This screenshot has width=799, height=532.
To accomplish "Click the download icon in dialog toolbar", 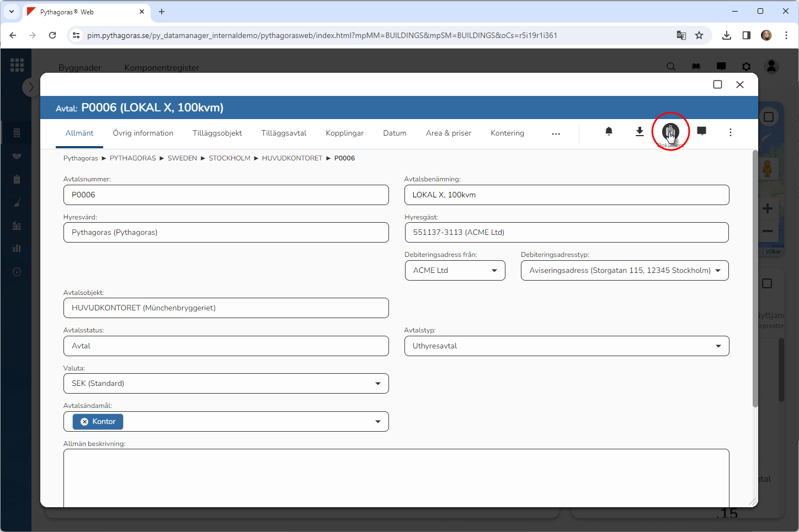I will [x=640, y=132].
